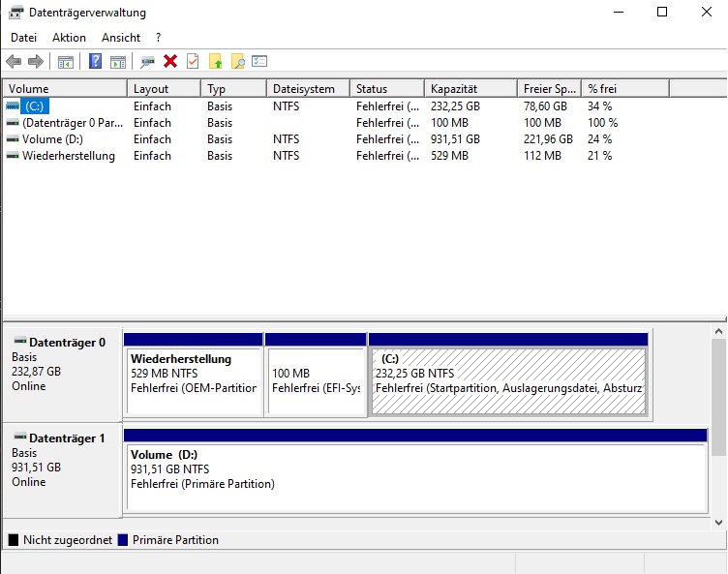This screenshot has height=574, width=728.
Task: Open the Aktion menu
Action: pos(69,38)
